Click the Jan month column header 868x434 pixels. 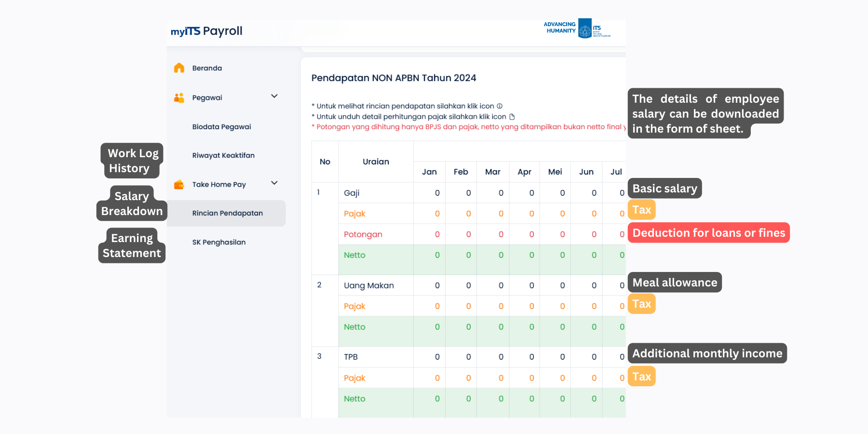(x=429, y=172)
